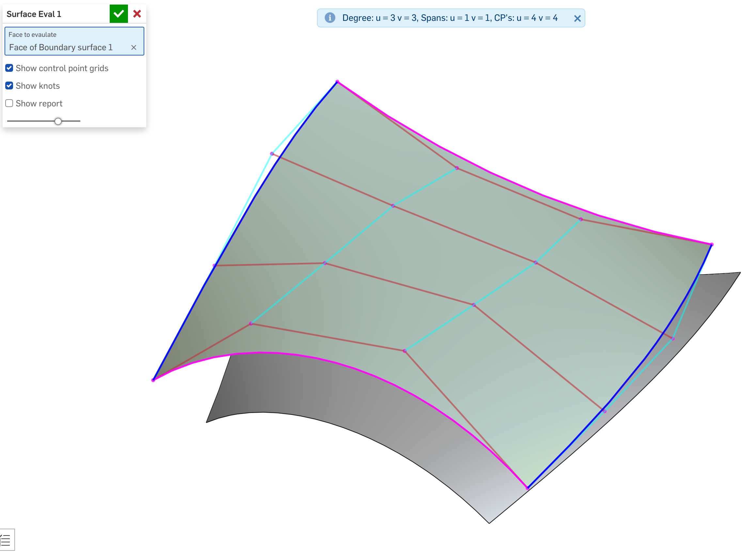Clear the Face of Boundary surface 1 selection
The width and height of the screenshot is (756, 558).
coord(134,48)
